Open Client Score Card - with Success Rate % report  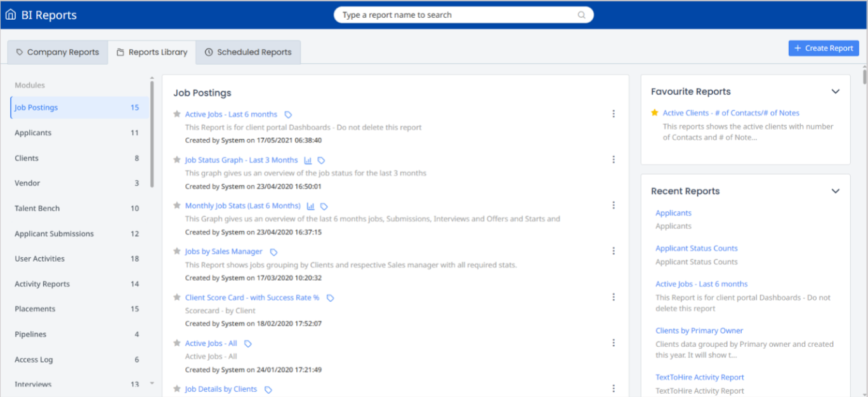252,297
